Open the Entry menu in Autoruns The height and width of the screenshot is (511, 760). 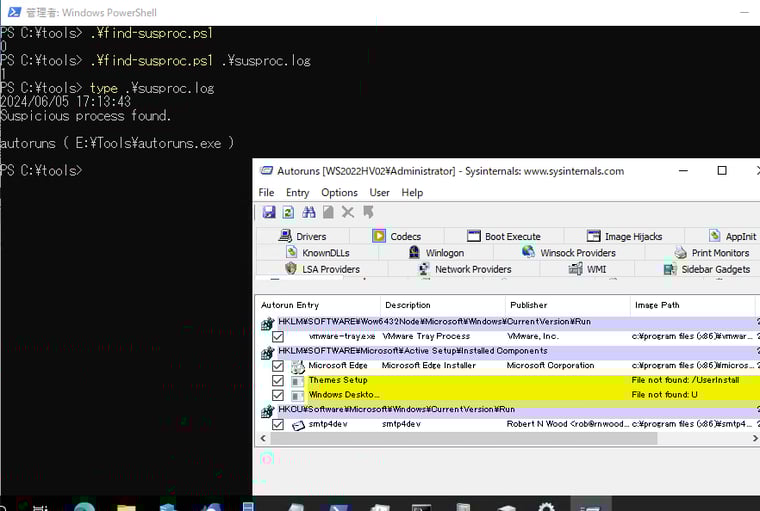click(297, 192)
